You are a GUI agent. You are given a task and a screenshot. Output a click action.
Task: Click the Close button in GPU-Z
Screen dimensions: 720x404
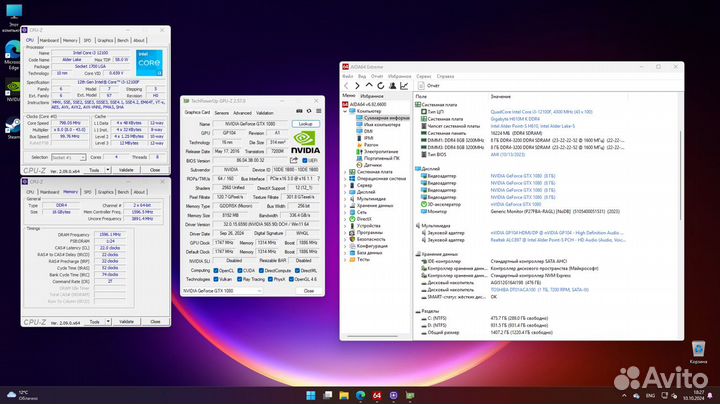[x=309, y=291]
